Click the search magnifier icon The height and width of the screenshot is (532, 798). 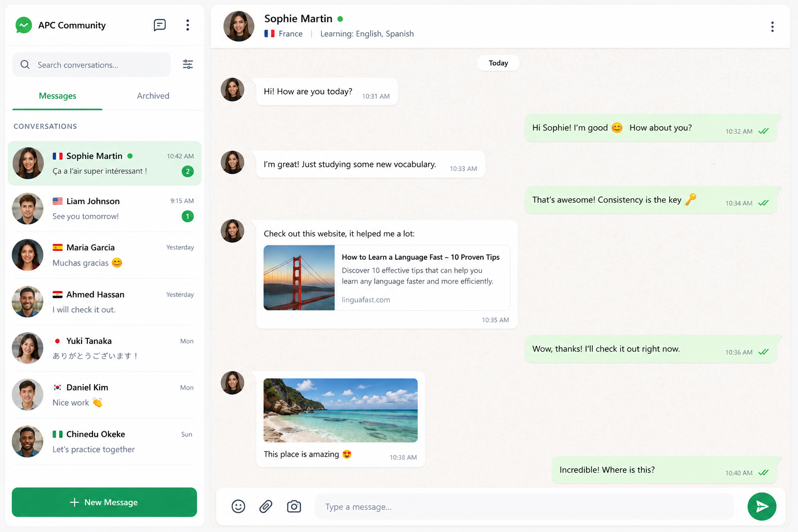[25, 64]
